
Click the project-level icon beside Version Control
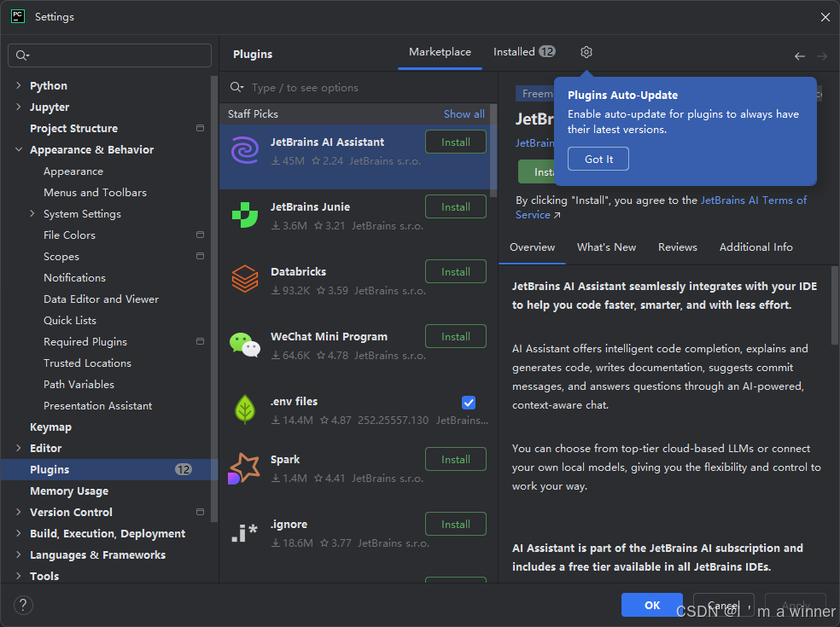coord(201,512)
